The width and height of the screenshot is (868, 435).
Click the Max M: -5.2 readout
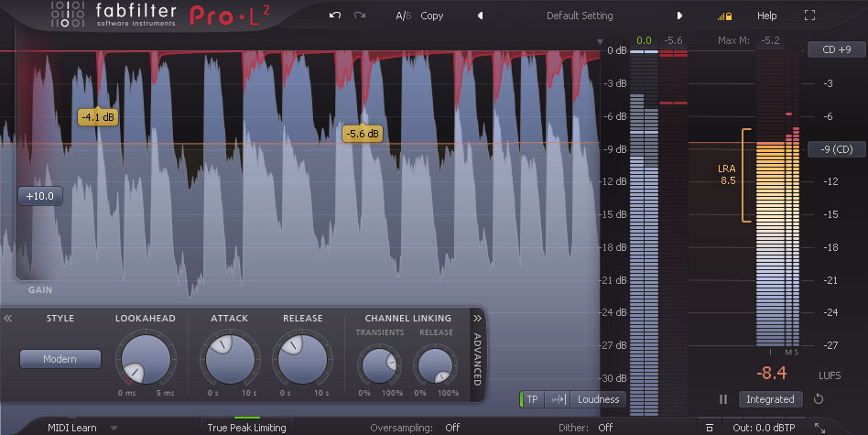tap(749, 40)
